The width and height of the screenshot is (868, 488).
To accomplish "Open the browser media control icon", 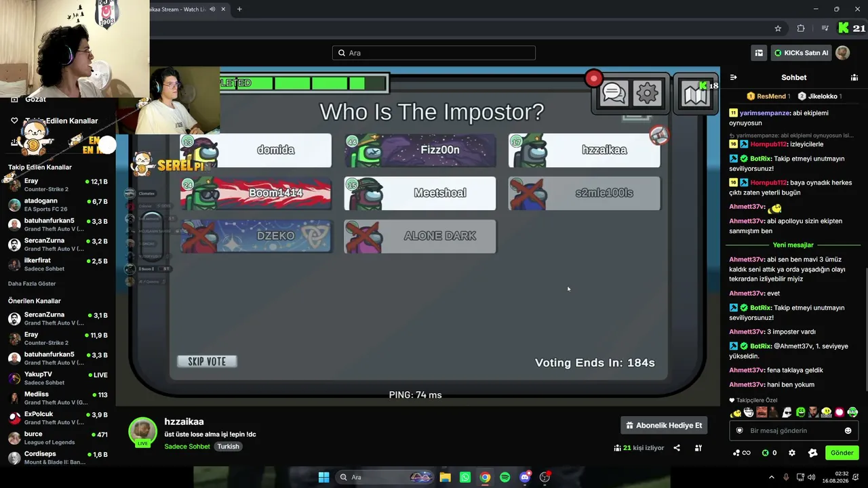I will (825, 28).
